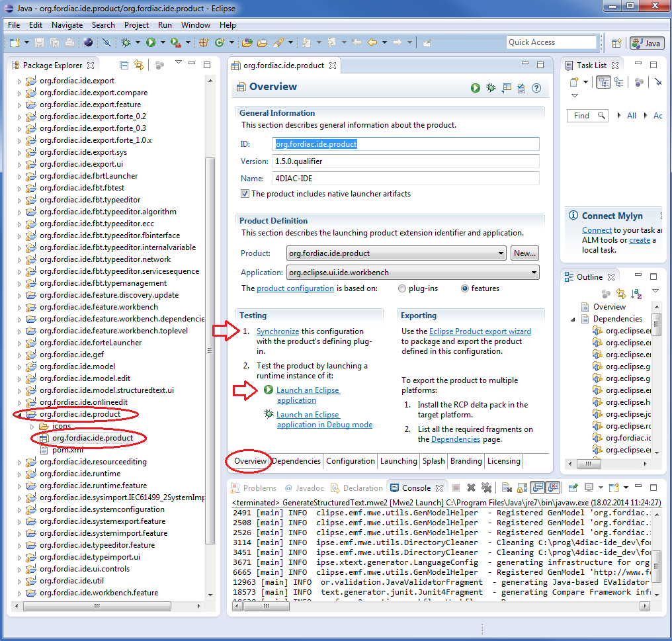
Task: Collapse the Dependencies node in the Outline
Action: [x=574, y=318]
